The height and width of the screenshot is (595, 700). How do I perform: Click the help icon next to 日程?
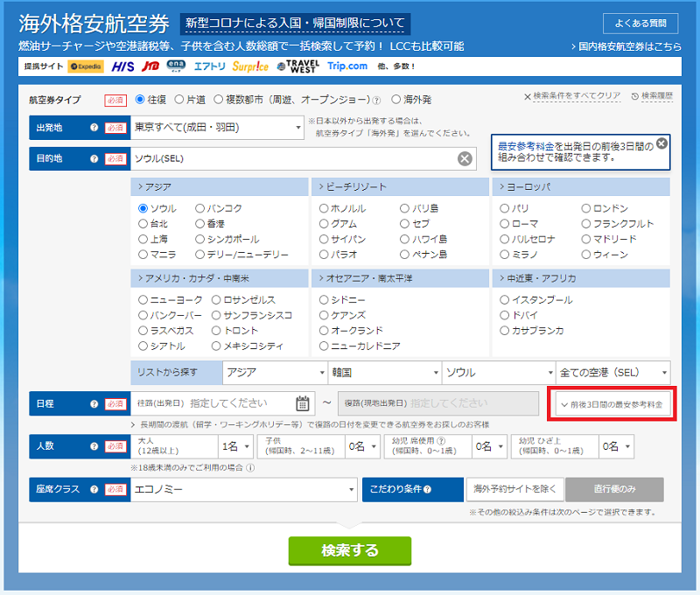point(94,403)
